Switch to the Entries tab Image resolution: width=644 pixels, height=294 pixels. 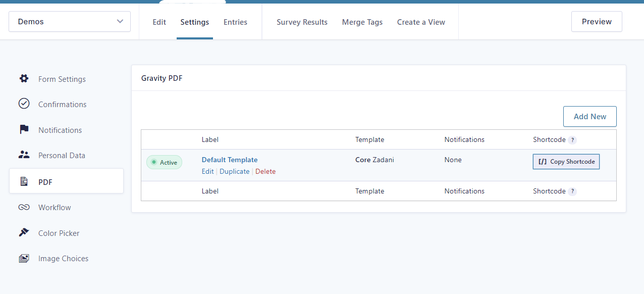(235, 22)
